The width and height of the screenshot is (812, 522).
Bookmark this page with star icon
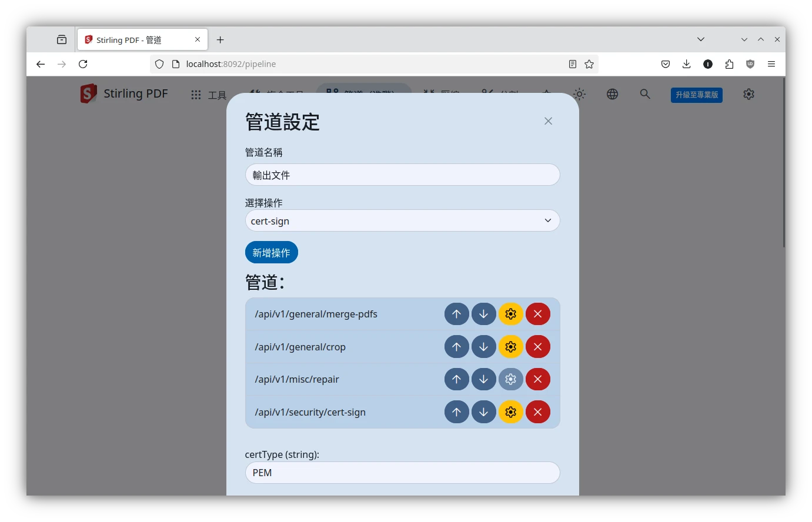point(589,64)
